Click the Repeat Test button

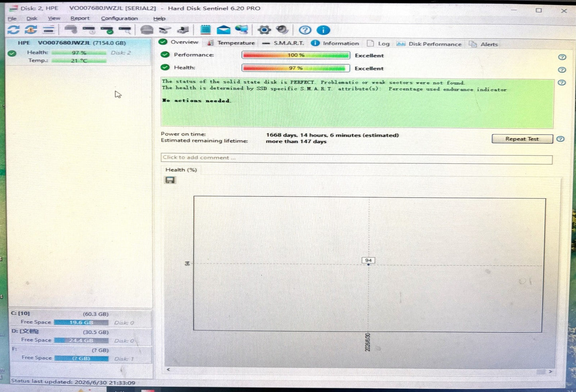pos(522,139)
